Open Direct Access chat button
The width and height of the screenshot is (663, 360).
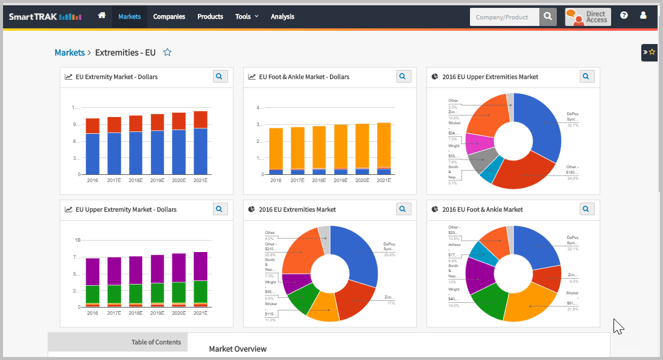coord(588,17)
